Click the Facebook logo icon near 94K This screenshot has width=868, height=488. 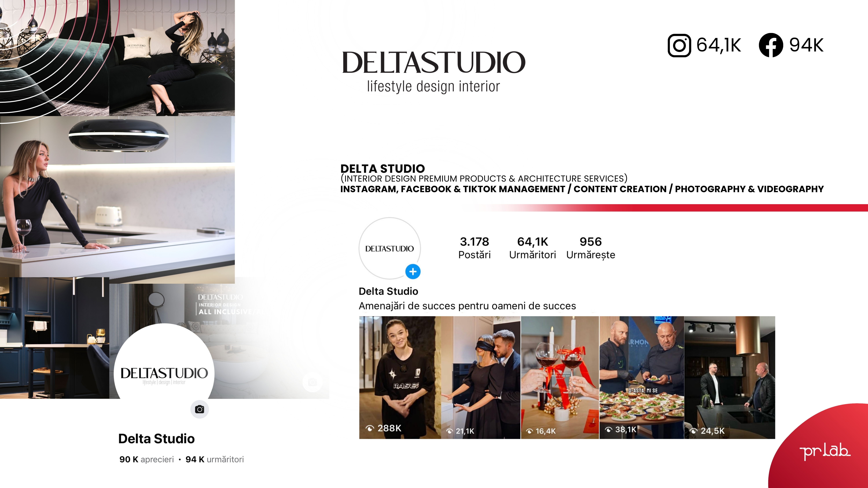pos(771,45)
